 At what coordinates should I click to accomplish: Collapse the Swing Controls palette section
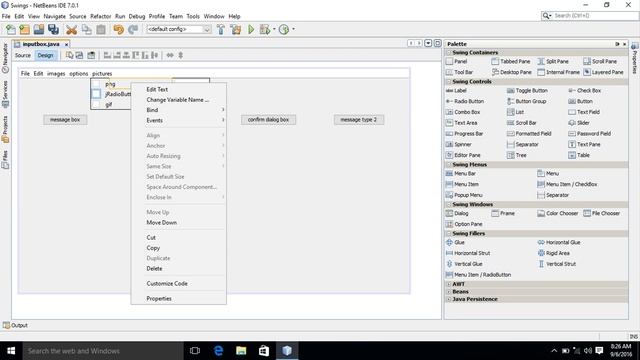(449, 82)
